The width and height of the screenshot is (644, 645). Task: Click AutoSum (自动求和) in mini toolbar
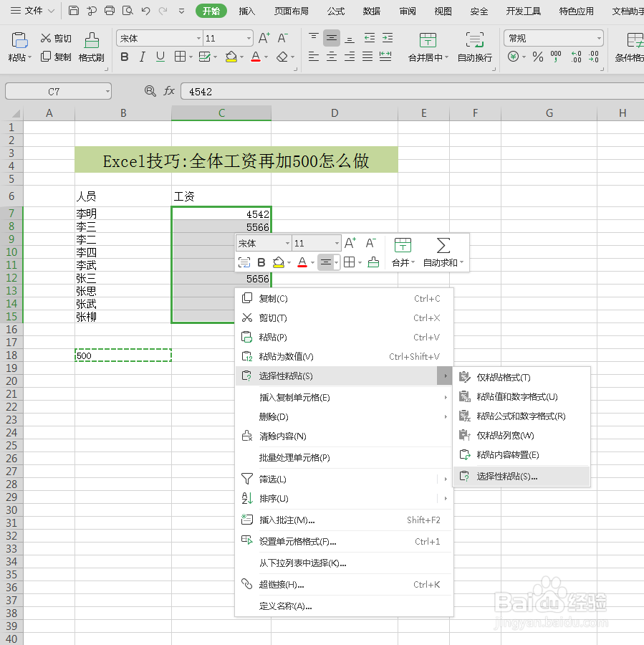coord(443,252)
